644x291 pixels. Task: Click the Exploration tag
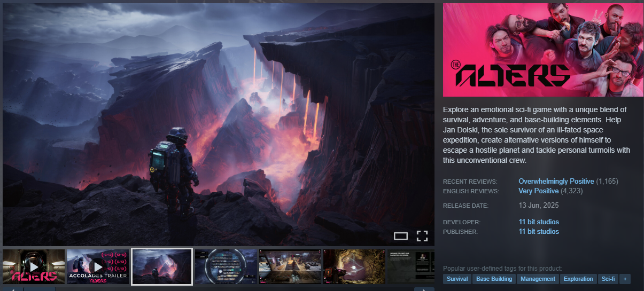(578, 279)
